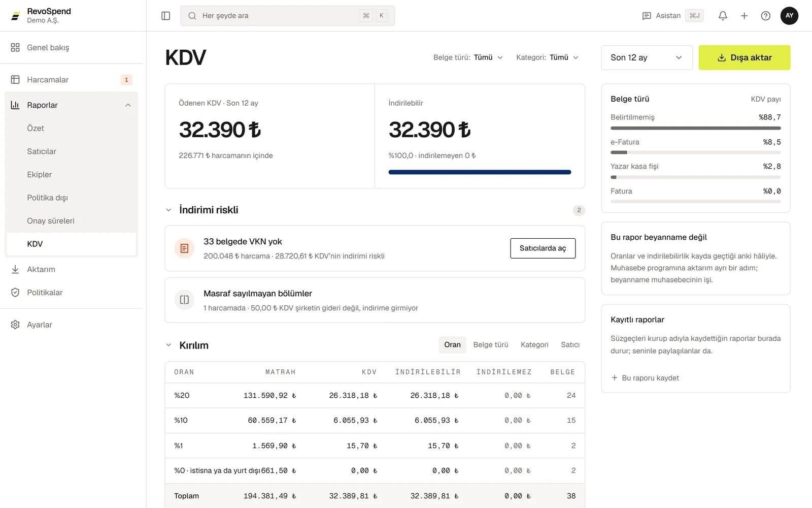Select KDV report in sidebar
Viewport: 812px width, 508px height.
pos(71,244)
